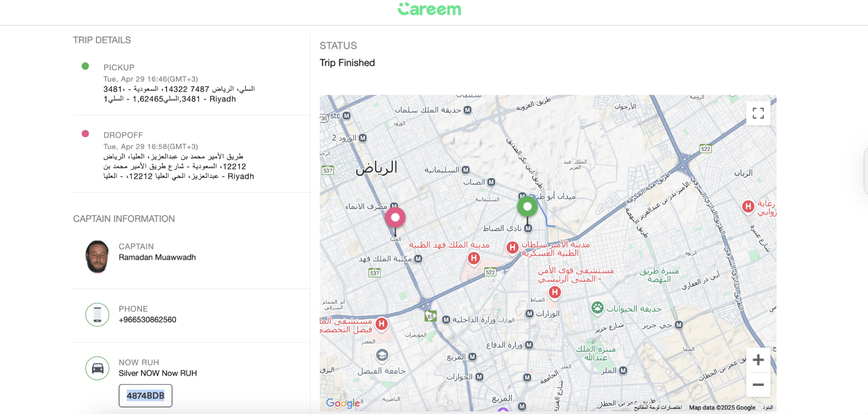Viewport: 868px width, 414px height.
Task: Click the stc metro station marker
Action: coord(347,116)
